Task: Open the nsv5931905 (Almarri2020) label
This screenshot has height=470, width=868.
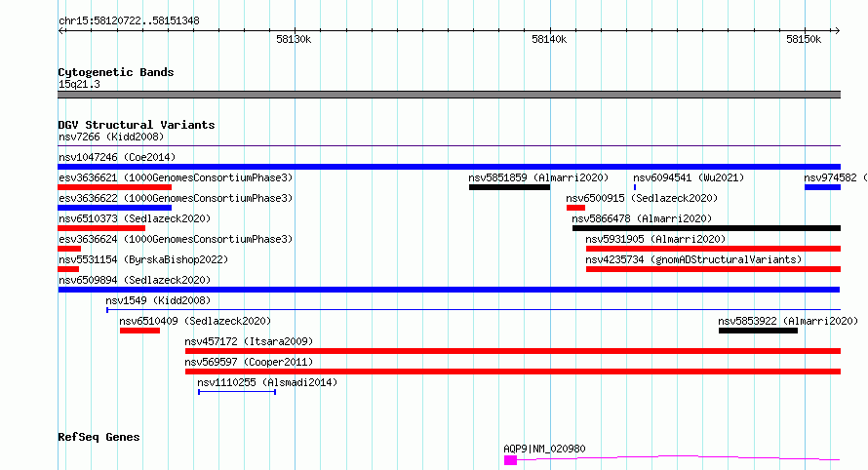Action: tap(655, 239)
